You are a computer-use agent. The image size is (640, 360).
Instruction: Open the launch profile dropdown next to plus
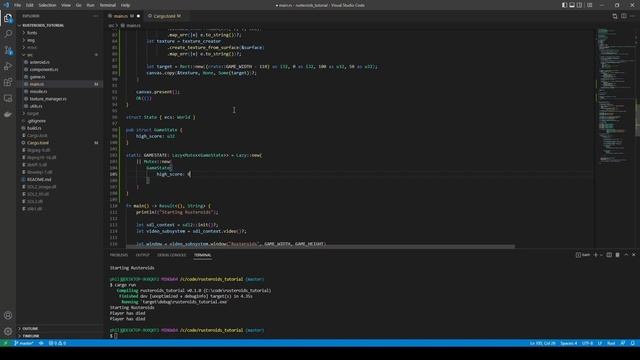pos(601,255)
